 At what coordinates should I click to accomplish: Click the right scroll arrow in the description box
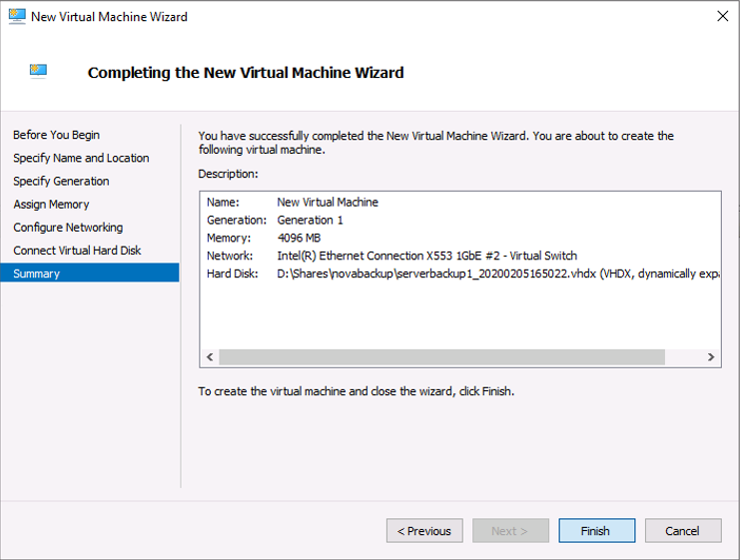pos(710,357)
